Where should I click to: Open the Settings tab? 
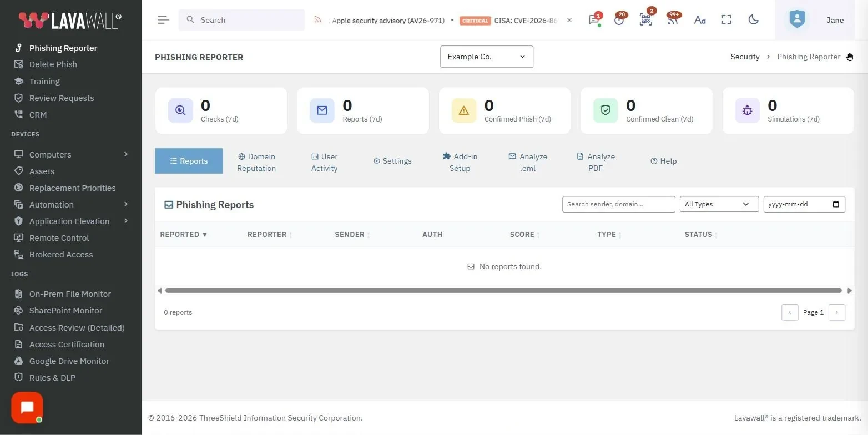coord(392,161)
